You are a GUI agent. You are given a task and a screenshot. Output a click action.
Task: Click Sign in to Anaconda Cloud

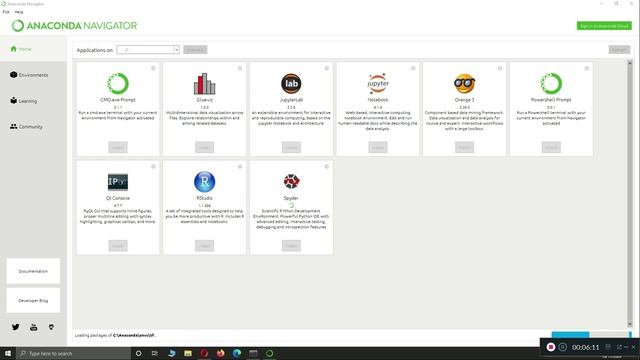(604, 26)
